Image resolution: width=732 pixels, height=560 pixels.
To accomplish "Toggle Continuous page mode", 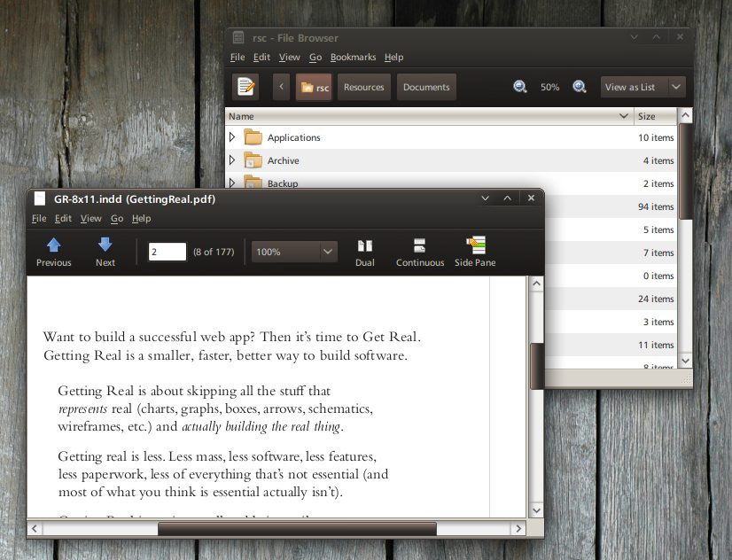I will coord(420,252).
